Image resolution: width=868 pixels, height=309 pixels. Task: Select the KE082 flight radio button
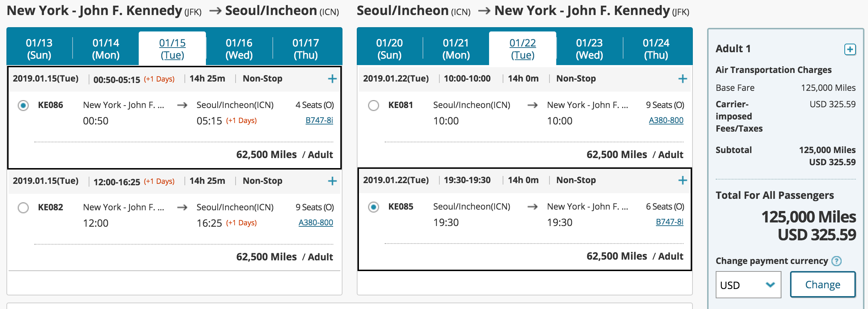click(x=23, y=208)
